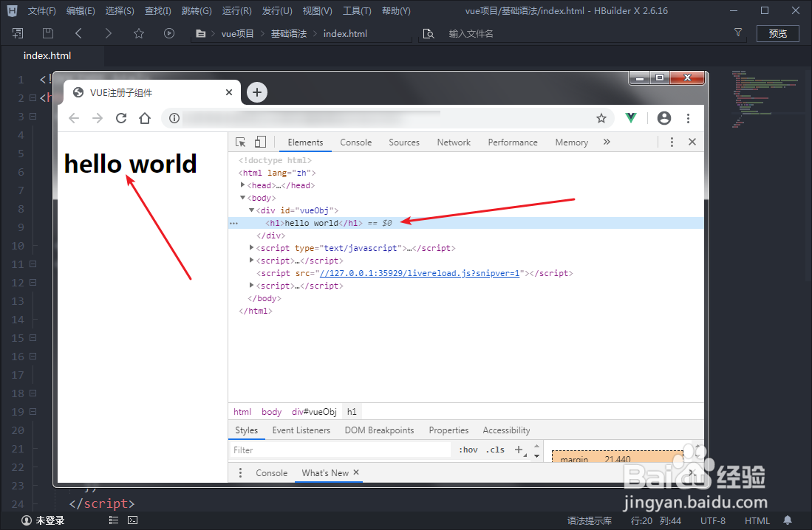Open the drawer three-dot menu beside Console

pyautogui.click(x=240, y=472)
